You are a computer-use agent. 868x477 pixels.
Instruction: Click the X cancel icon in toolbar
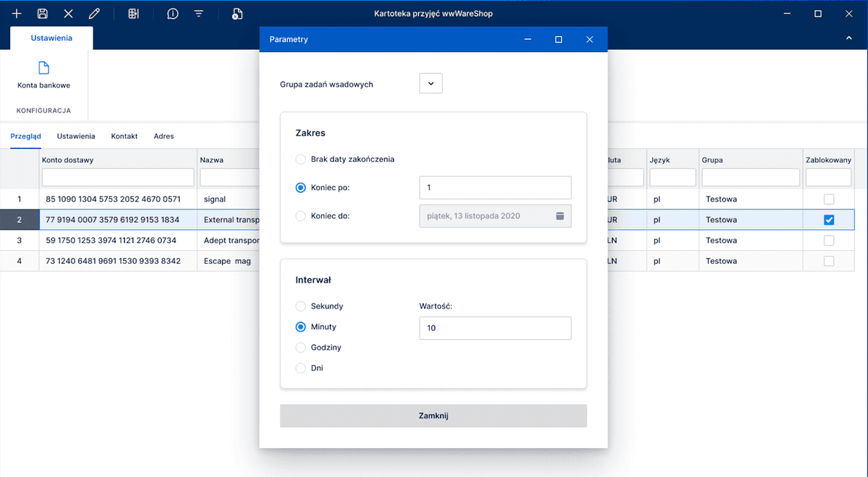click(69, 14)
